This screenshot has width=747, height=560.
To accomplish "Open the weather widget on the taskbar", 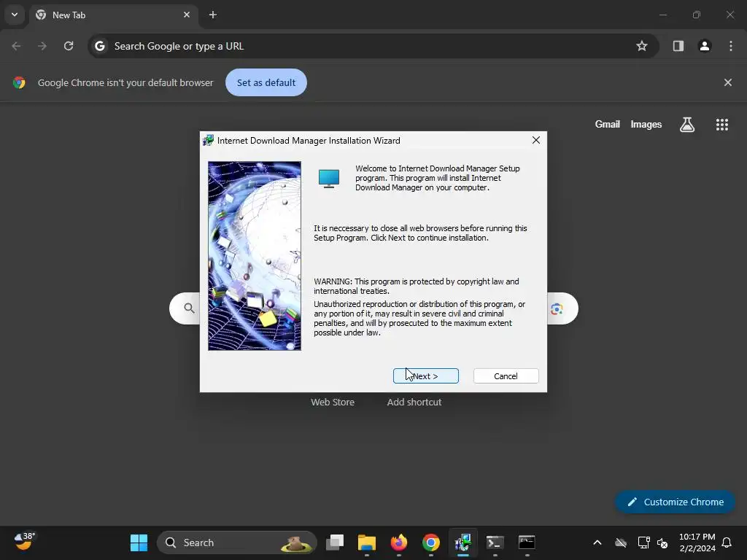I will (x=25, y=542).
